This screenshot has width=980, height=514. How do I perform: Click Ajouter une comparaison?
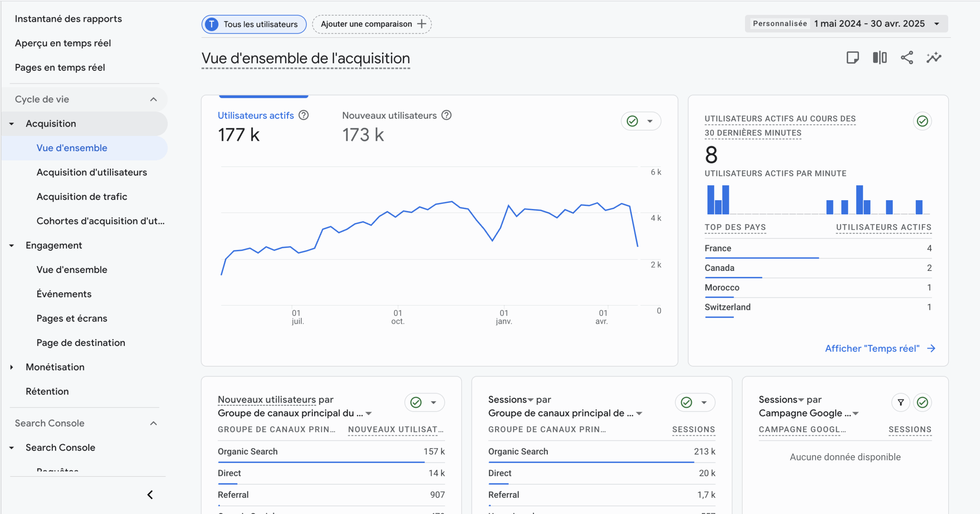(371, 24)
